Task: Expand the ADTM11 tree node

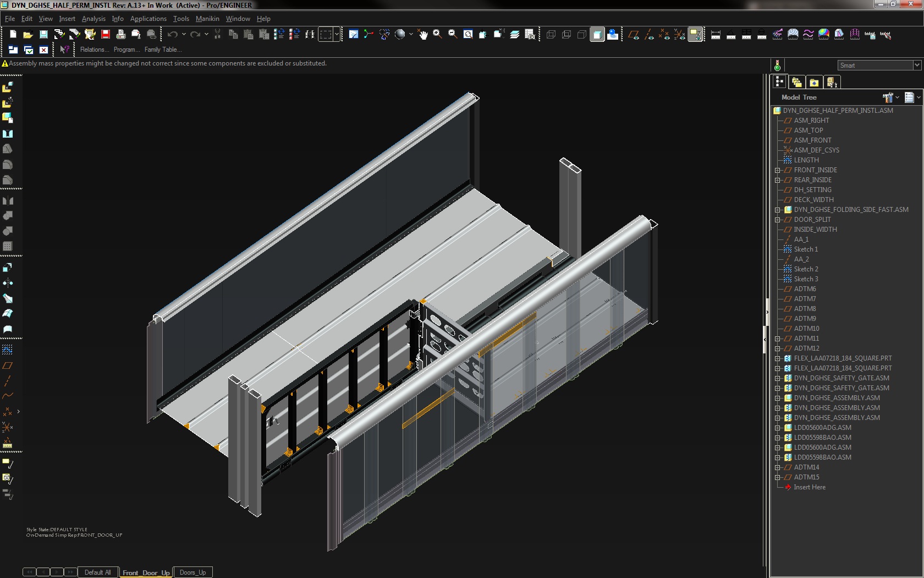Action: [x=778, y=339]
